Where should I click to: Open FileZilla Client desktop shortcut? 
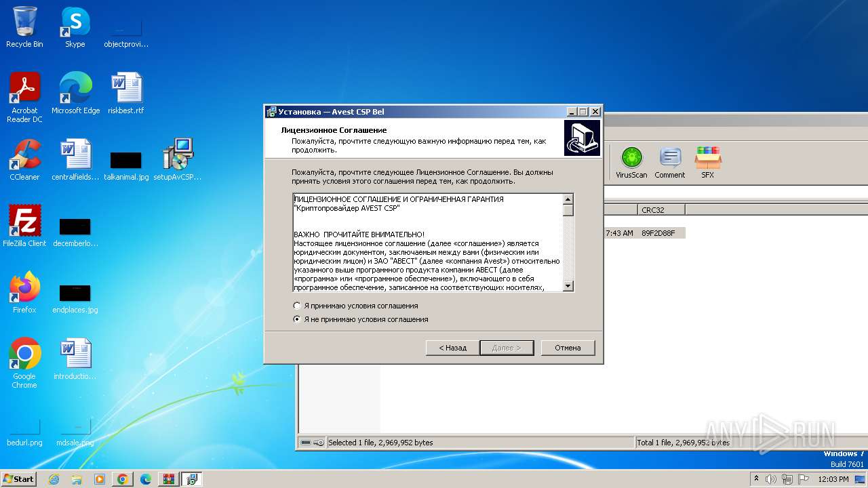[24, 226]
